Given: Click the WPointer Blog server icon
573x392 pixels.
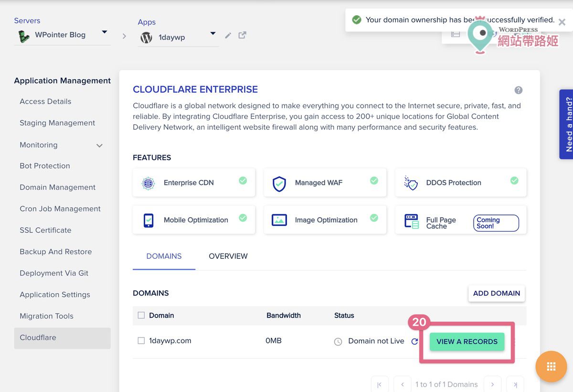Looking at the screenshot, I should [x=23, y=36].
